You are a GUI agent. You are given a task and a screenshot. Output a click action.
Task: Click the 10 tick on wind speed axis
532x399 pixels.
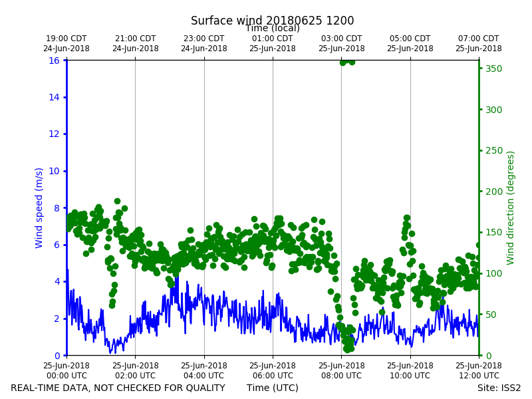click(55, 171)
